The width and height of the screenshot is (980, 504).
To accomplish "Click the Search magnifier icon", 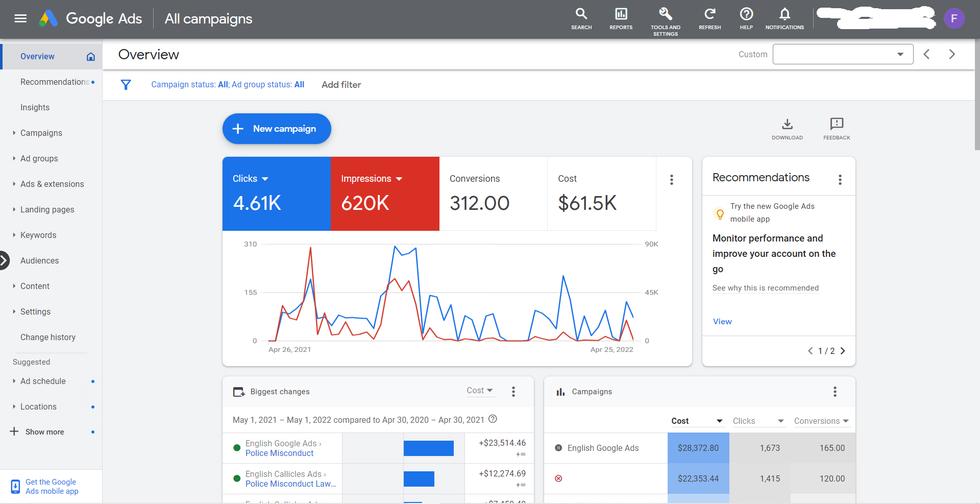I will 581,14.
